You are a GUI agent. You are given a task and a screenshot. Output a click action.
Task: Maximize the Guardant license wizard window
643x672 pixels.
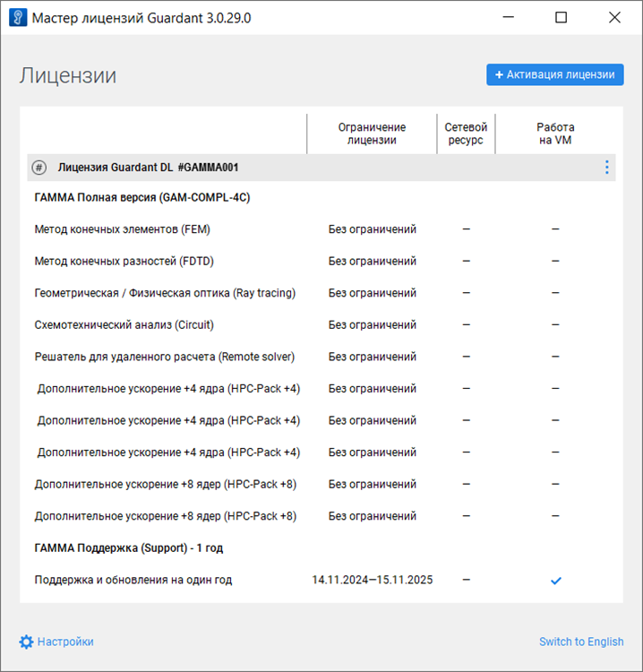tap(561, 17)
